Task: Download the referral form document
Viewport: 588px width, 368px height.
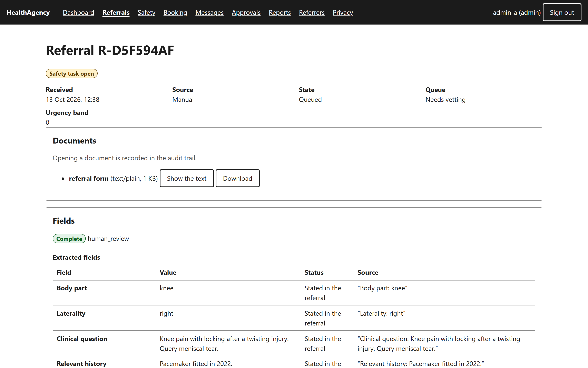Action: click(x=237, y=178)
